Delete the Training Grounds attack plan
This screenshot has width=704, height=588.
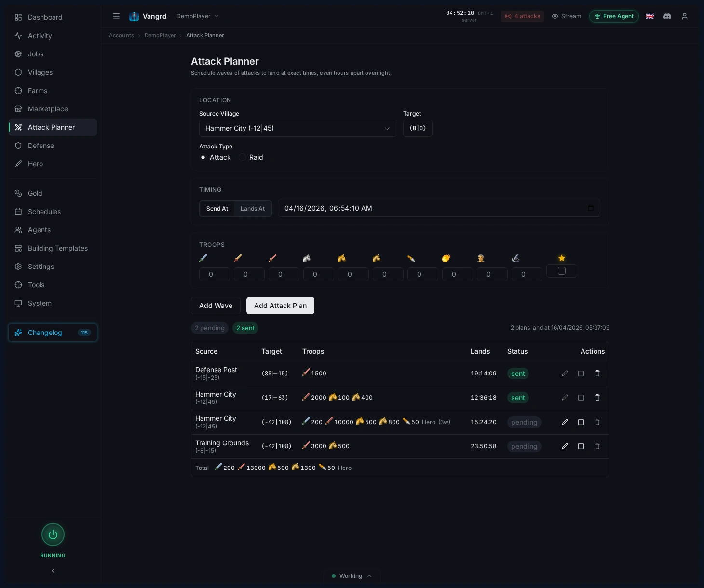pyautogui.click(x=597, y=446)
